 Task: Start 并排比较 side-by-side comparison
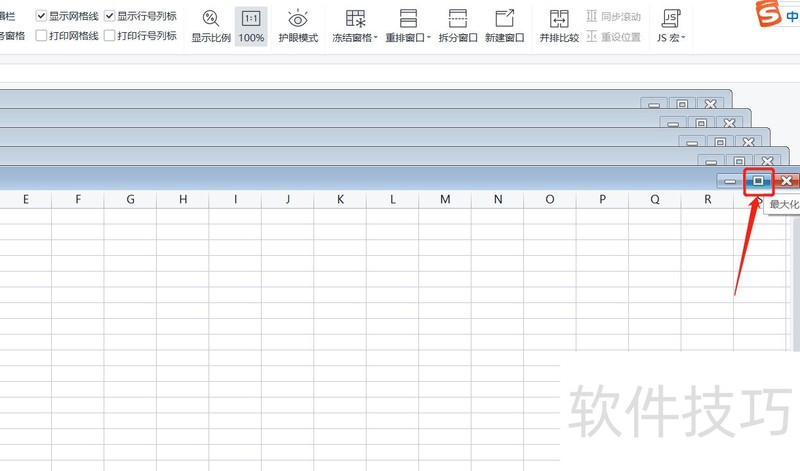pos(559,27)
